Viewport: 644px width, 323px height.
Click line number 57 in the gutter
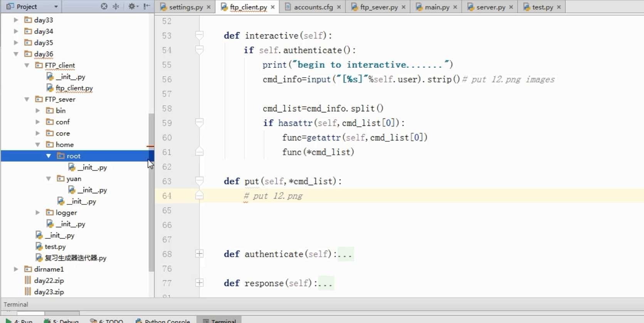[x=167, y=94]
